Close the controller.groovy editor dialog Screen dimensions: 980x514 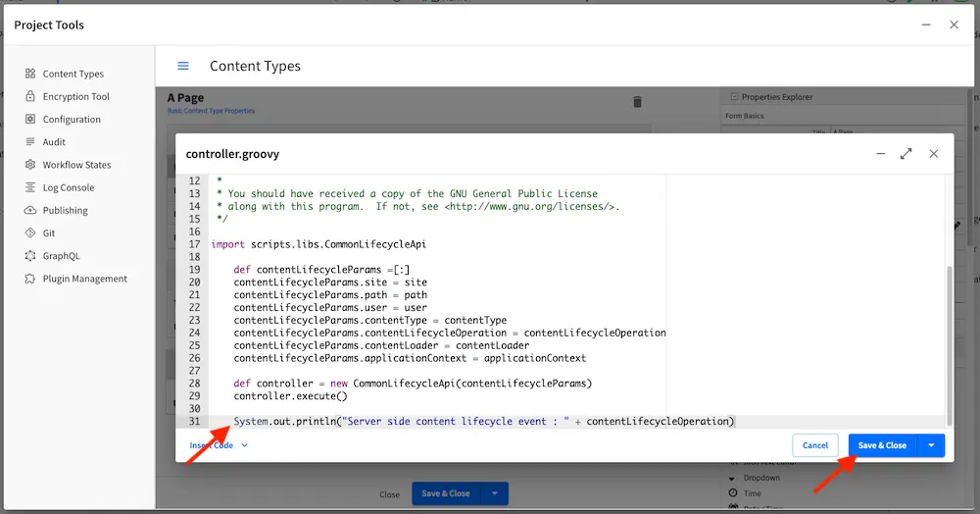(934, 154)
